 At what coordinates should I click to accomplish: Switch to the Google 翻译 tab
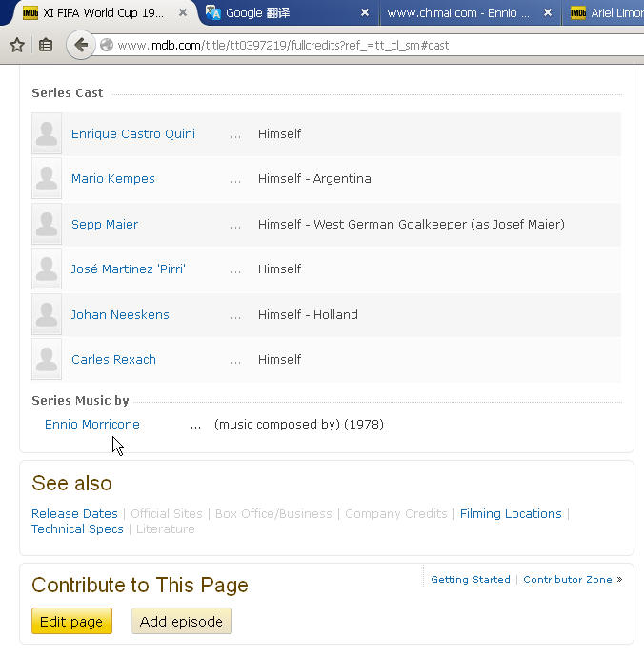click(290, 13)
